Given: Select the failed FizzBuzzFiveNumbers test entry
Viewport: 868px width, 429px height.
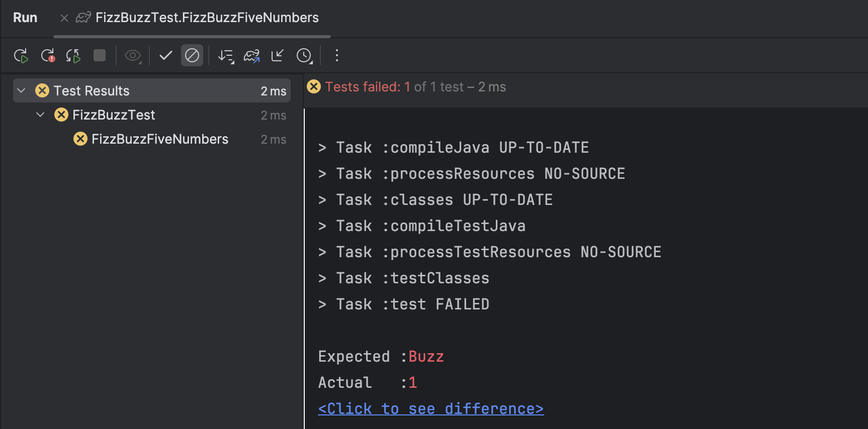Looking at the screenshot, I should click(x=159, y=139).
